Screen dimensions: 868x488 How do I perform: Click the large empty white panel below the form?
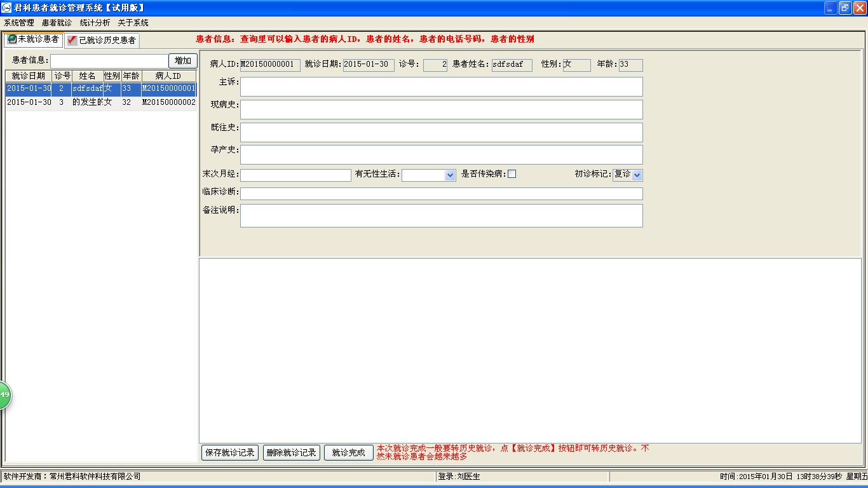(530, 350)
